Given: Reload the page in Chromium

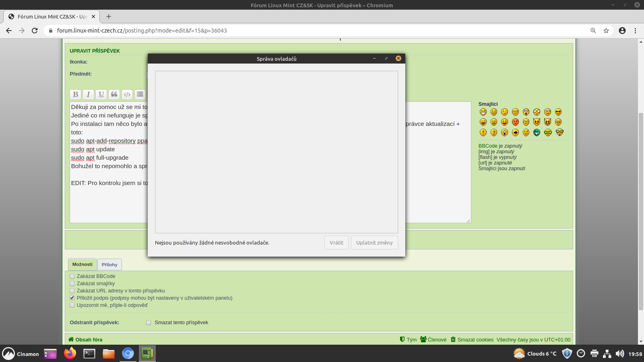Looking at the screenshot, I should point(35,31).
